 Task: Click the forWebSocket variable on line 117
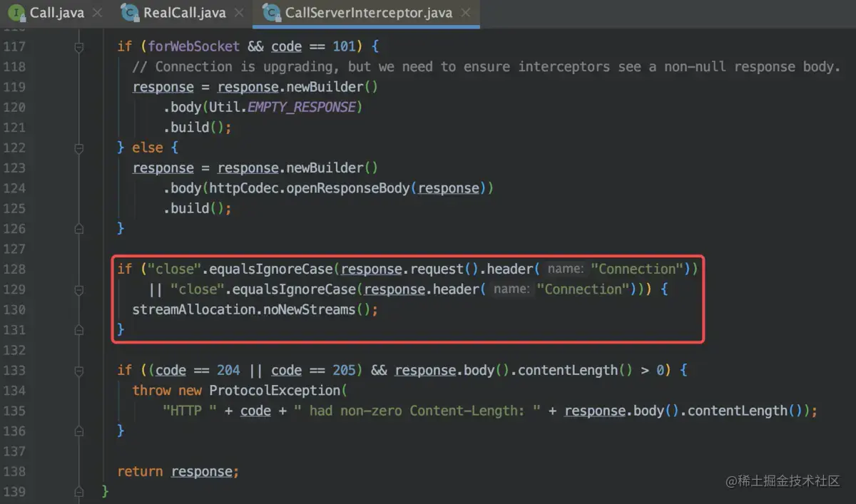coord(194,46)
